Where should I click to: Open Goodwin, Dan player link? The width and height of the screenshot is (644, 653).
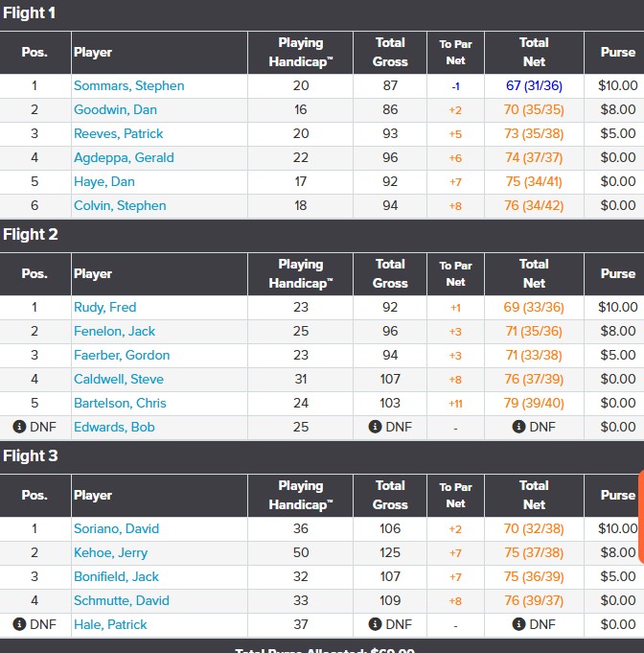click(115, 109)
